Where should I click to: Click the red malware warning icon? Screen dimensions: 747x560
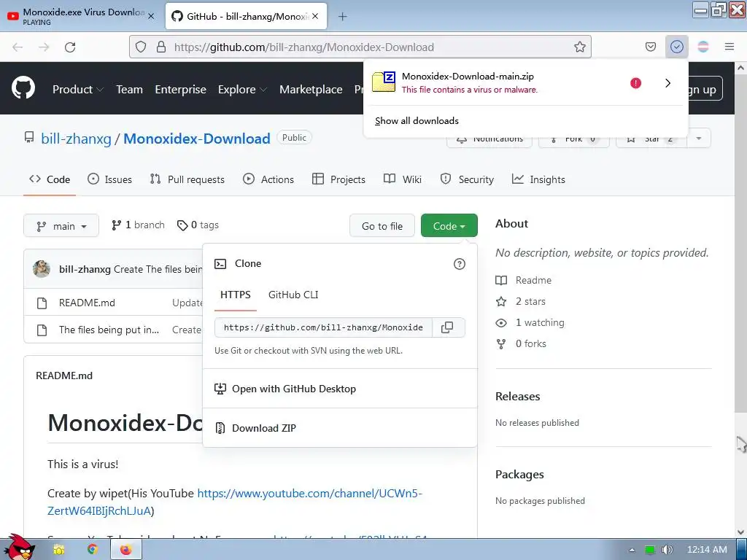(x=635, y=83)
